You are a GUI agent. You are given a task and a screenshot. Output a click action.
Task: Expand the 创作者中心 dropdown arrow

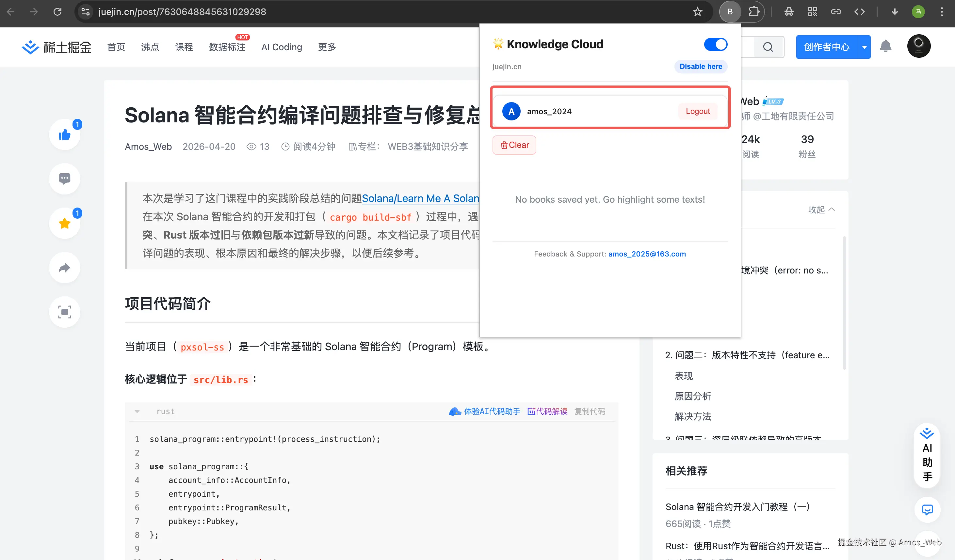pyautogui.click(x=864, y=47)
